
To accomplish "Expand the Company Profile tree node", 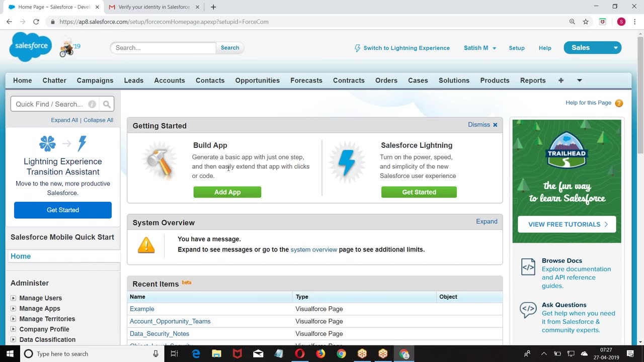I will point(14,329).
